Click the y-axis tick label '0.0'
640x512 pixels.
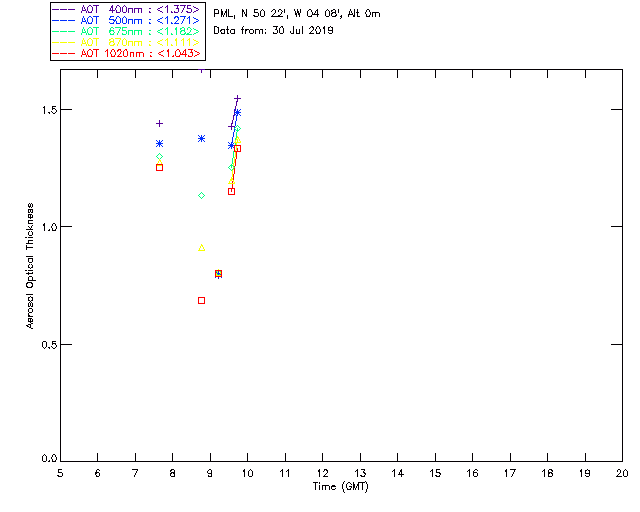[49, 459]
